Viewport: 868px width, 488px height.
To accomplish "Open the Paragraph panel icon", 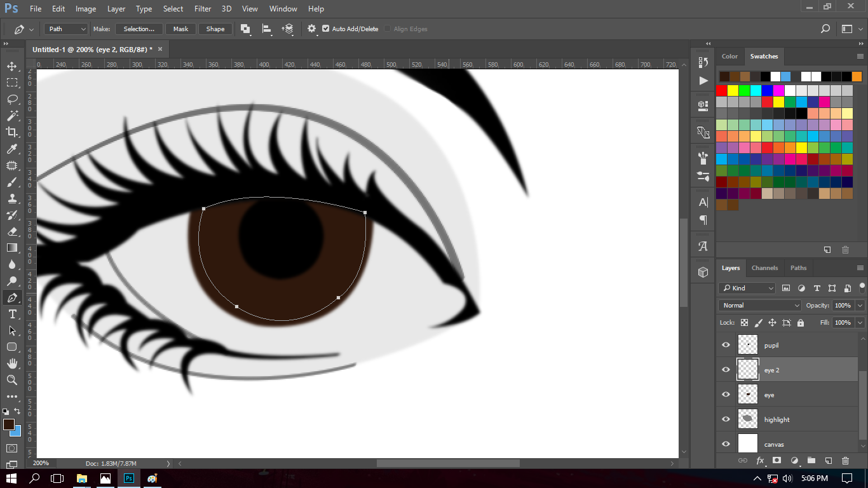I will coord(703,220).
